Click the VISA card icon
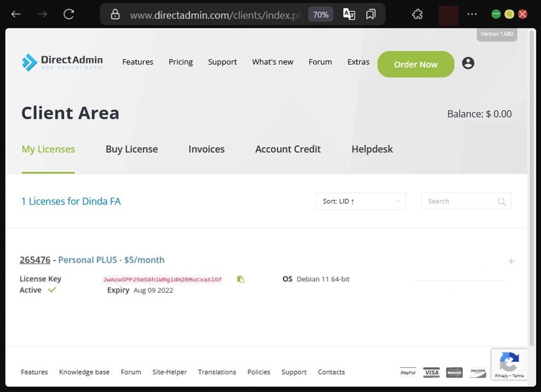This screenshot has height=392, width=541. coord(431,372)
